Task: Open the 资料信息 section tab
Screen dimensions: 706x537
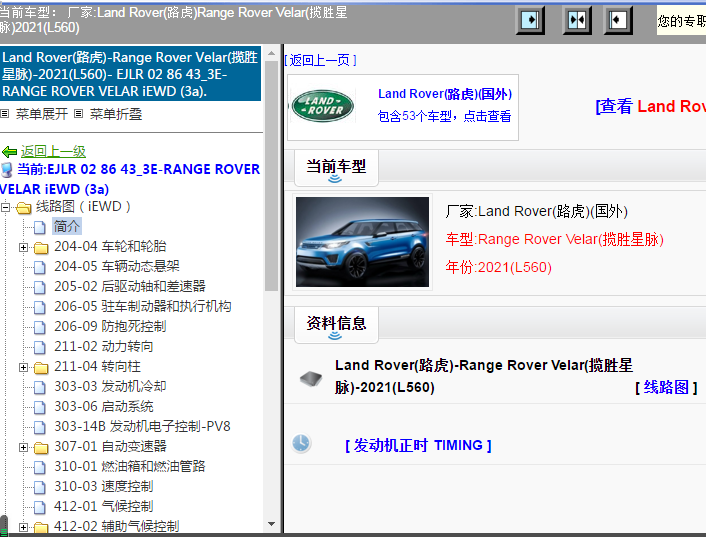Action: click(336, 325)
